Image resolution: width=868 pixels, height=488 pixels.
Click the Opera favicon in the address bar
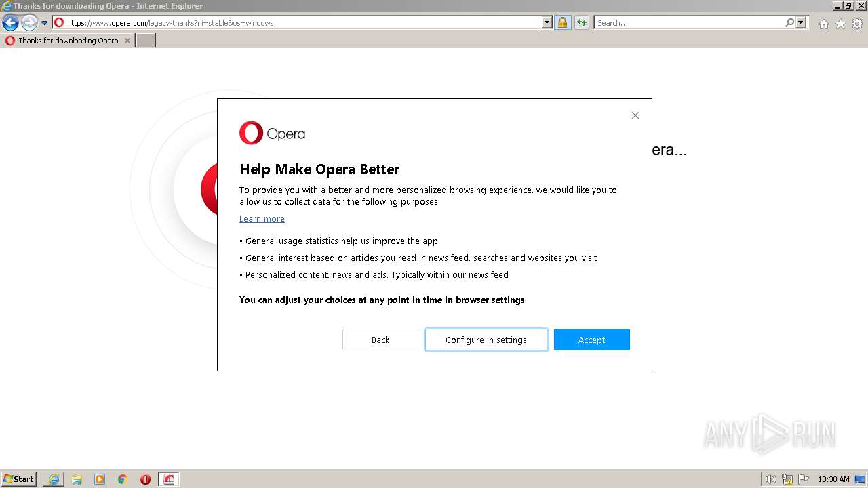click(x=59, y=23)
